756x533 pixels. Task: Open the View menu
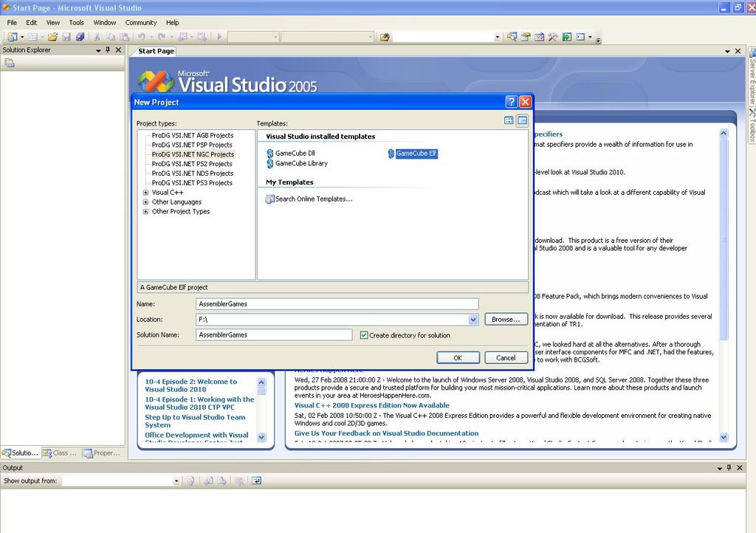(53, 23)
